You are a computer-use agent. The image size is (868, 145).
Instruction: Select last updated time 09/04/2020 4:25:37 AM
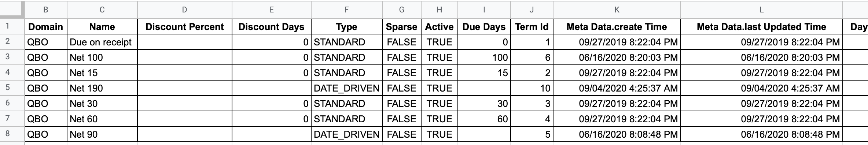tap(762, 88)
